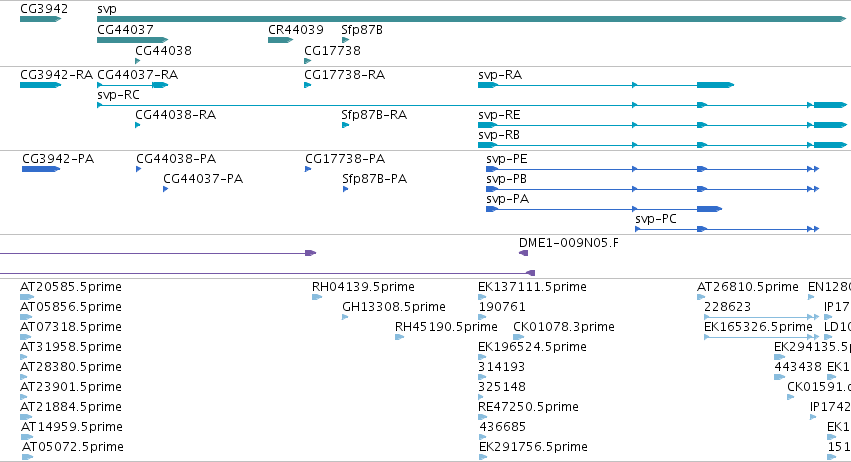Open the RE47250.5prime EST

pos(482,417)
